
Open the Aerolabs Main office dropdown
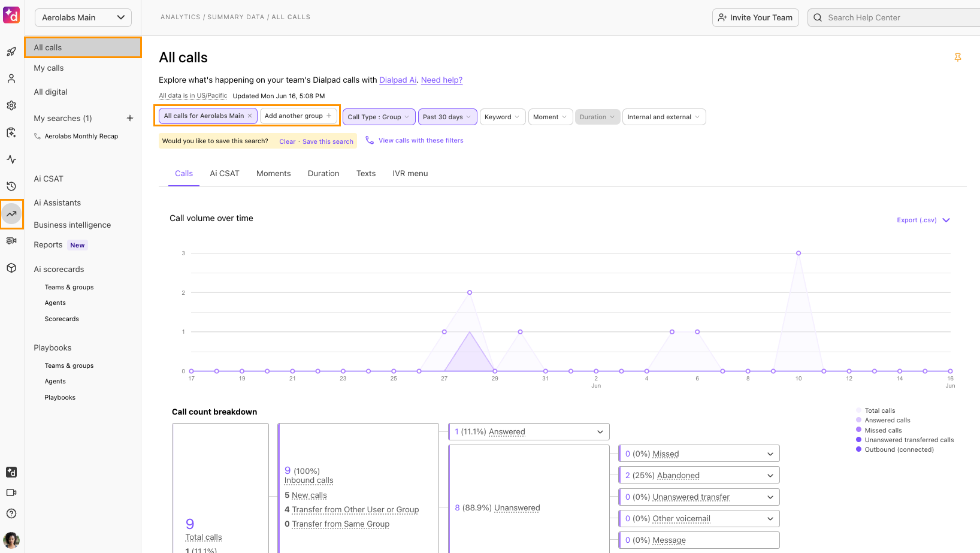(x=83, y=17)
